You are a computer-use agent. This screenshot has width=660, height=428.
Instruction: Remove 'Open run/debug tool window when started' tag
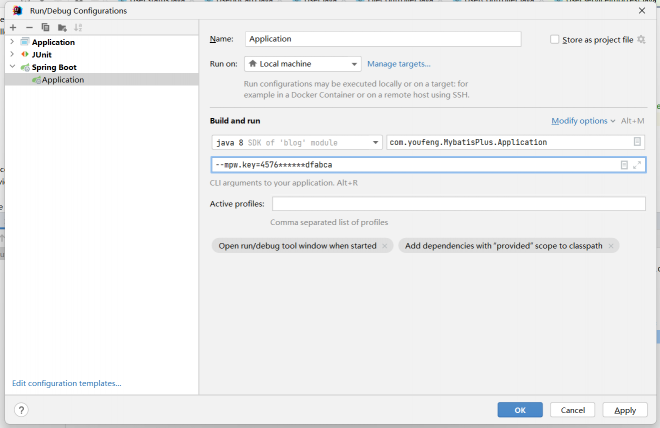click(384, 246)
